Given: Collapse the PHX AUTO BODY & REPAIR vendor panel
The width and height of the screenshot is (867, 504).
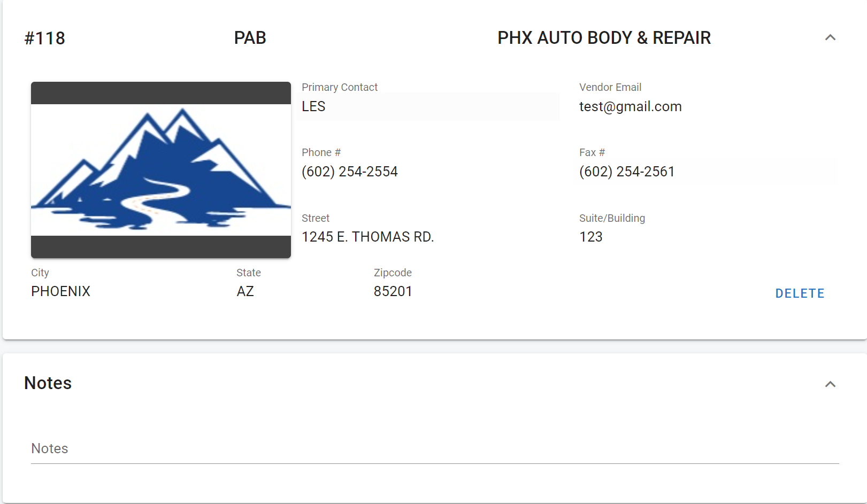Looking at the screenshot, I should [x=830, y=37].
